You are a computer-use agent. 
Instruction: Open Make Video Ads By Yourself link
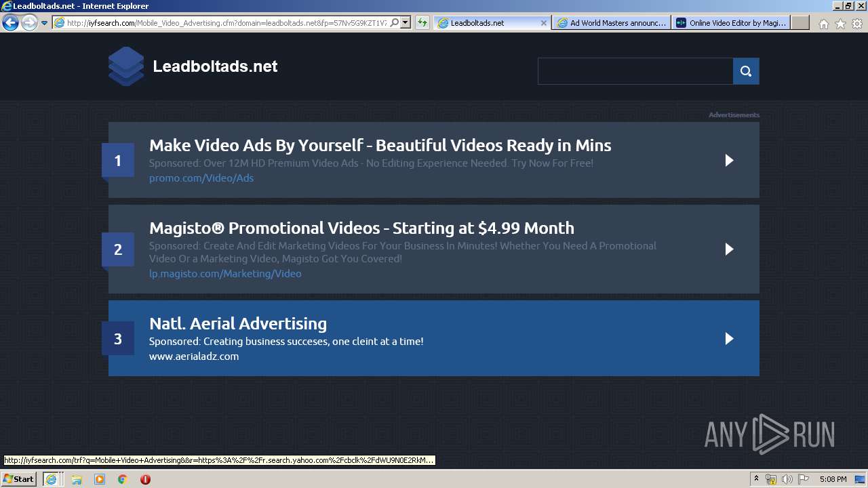[x=380, y=146]
